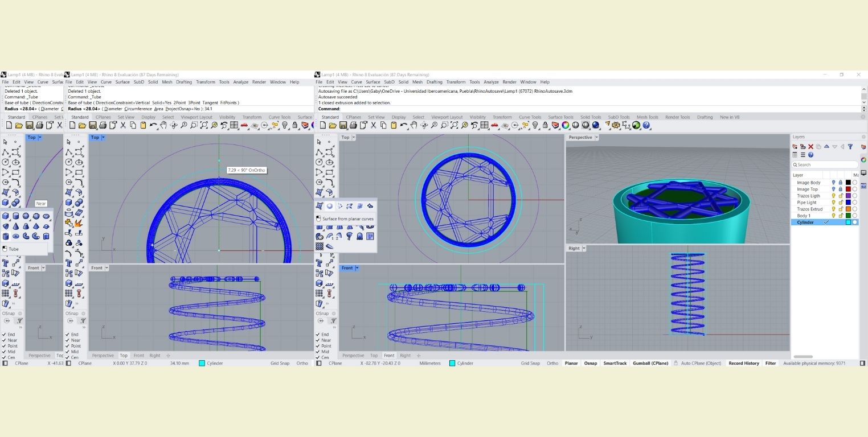This screenshot has height=437, width=868.
Task: Switch to the Mesh Tools toolbar tab
Action: (647, 117)
